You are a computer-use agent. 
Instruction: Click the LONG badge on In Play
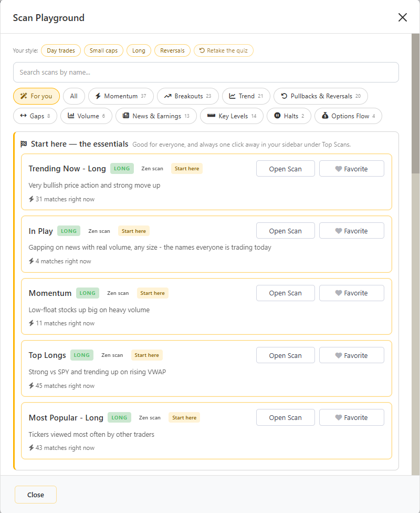coord(69,231)
